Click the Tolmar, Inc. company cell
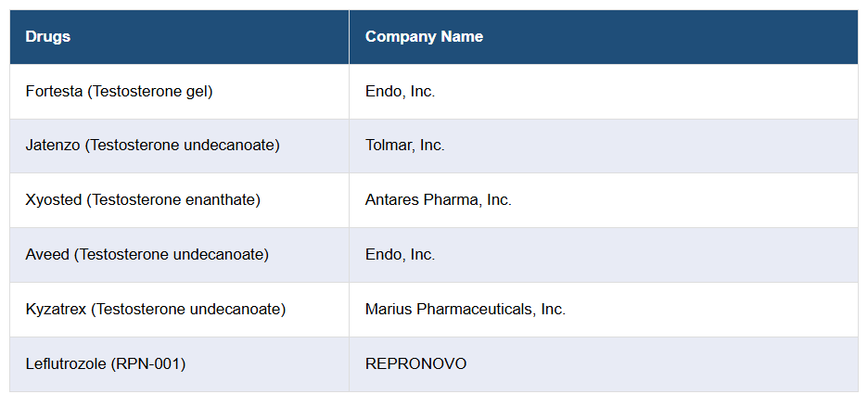Viewport: 868px width, 407px height. [x=404, y=146]
